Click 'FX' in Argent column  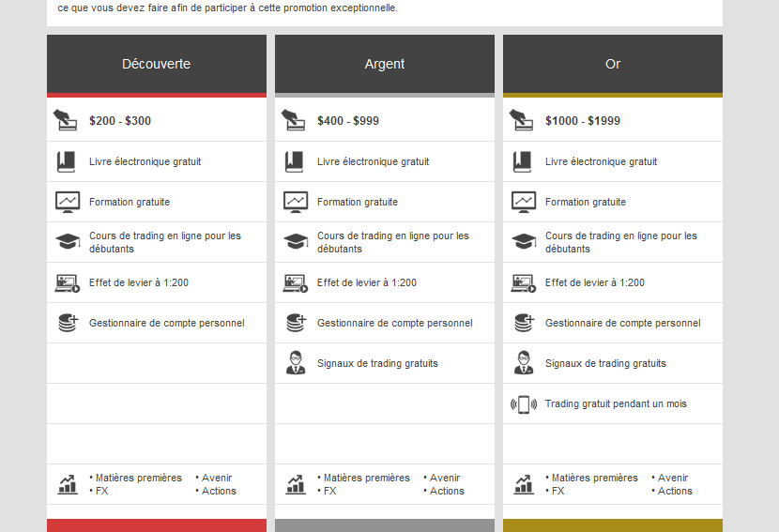coord(329,491)
